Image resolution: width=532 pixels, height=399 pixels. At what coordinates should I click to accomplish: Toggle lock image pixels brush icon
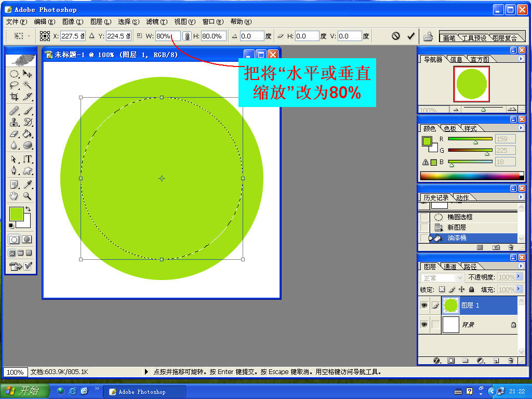click(452, 289)
